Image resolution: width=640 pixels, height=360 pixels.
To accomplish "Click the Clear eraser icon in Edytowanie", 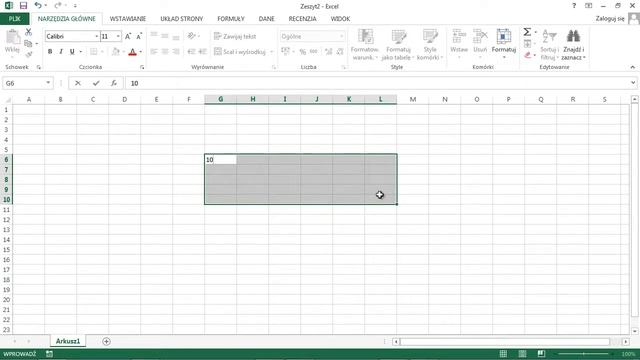I will click(x=527, y=55).
